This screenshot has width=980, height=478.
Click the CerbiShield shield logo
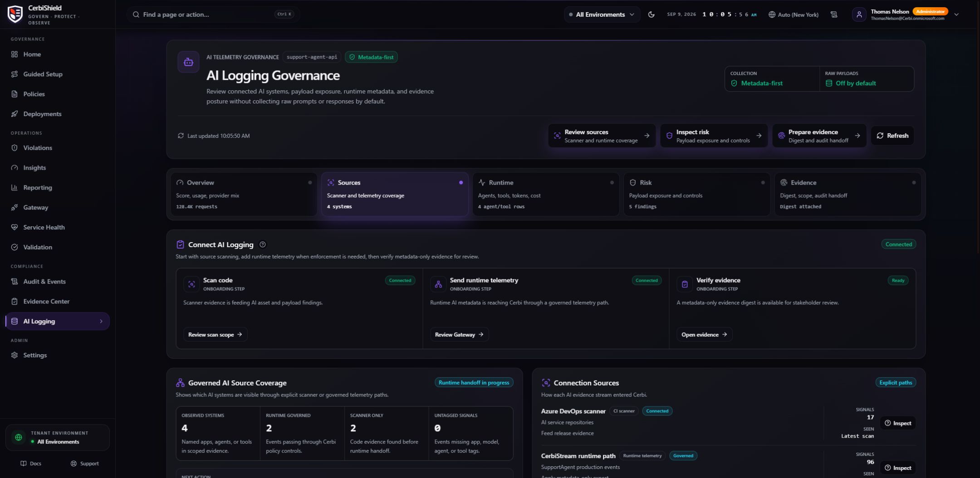tap(15, 14)
